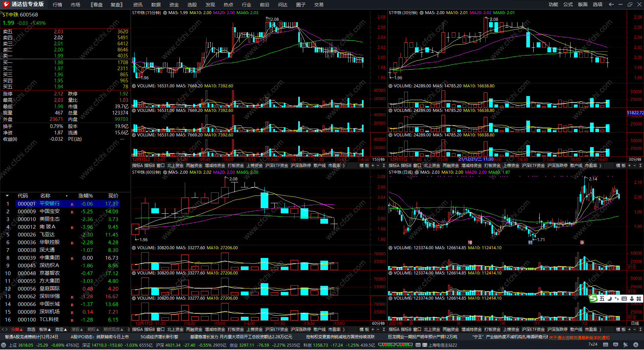
Task: Expand more indicator tabs arrow on 15分钟 panel
Action: [x=343, y=166]
